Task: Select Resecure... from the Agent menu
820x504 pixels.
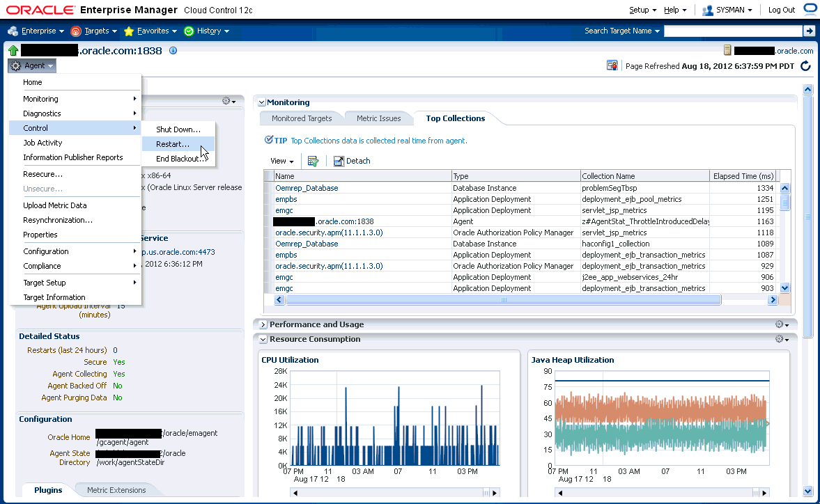Action: click(75, 174)
